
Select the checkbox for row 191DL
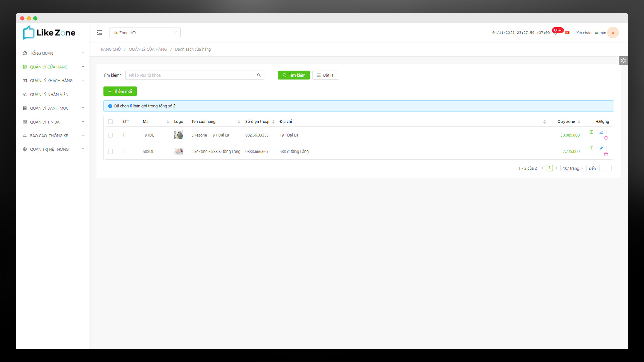click(x=111, y=135)
